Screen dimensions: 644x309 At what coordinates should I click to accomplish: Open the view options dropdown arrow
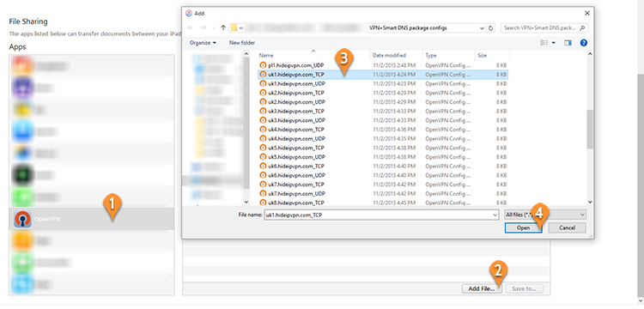tap(553, 43)
